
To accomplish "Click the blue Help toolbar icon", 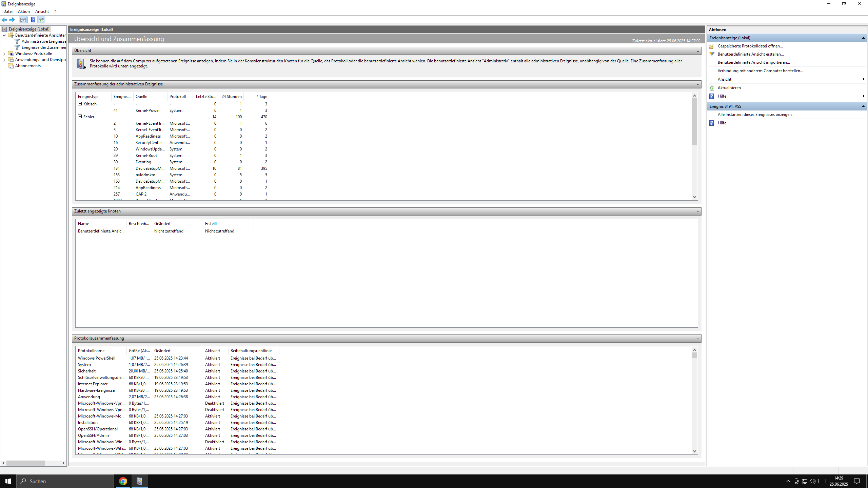I will (x=33, y=20).
